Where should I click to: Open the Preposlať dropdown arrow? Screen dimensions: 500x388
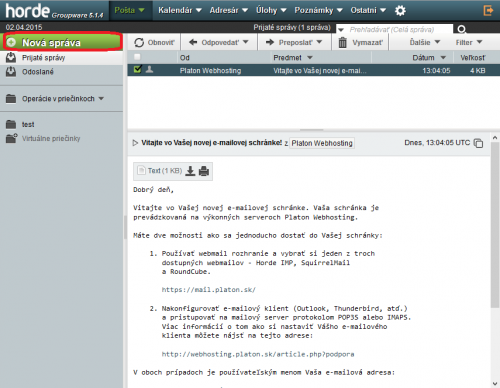pos(319,42)
